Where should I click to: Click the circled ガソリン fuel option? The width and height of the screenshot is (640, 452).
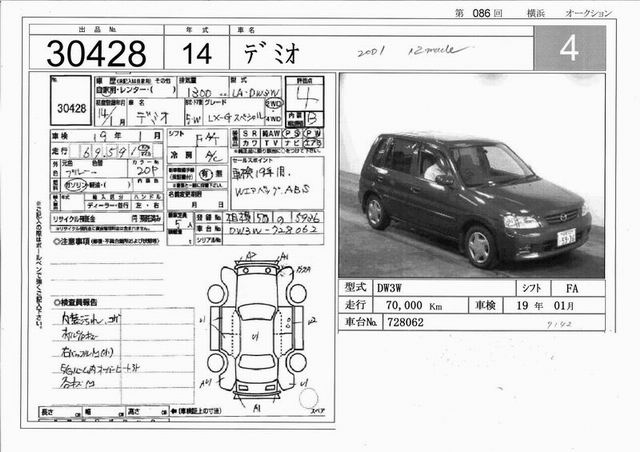(76, 185)
